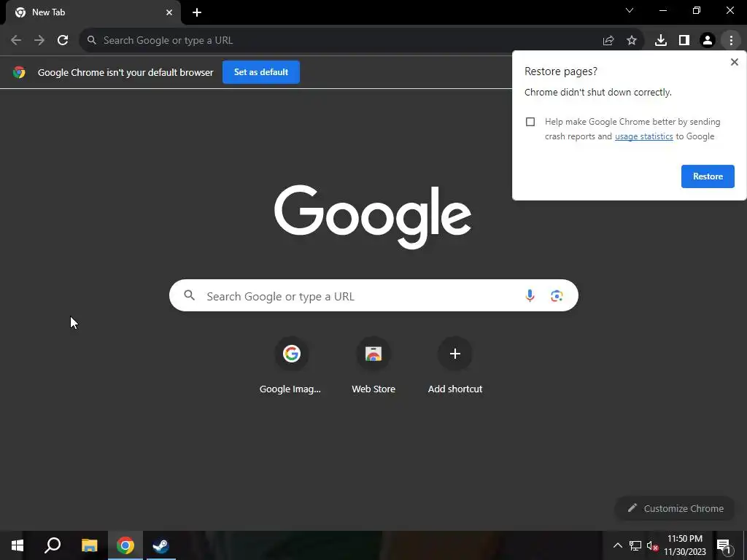The width and height of the screenshot is (747, 560).
Task: Open a new tab with plus button
Action: pos(197,12)
